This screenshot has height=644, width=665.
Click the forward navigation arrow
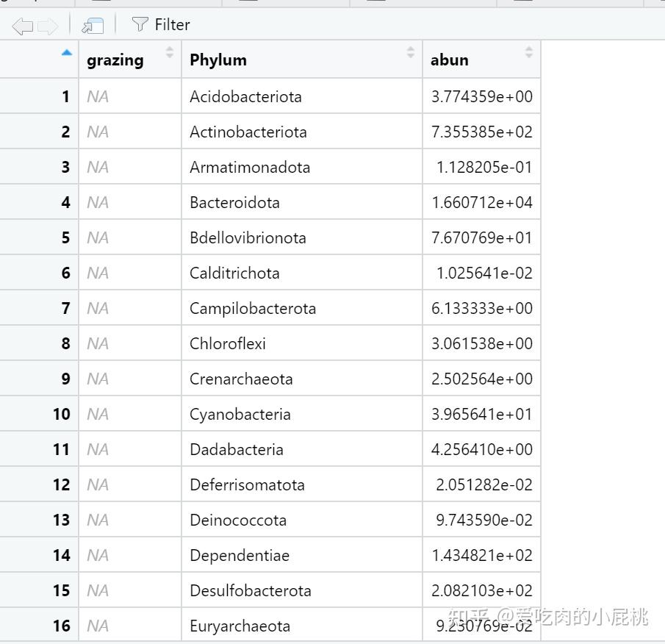[48, 26]
